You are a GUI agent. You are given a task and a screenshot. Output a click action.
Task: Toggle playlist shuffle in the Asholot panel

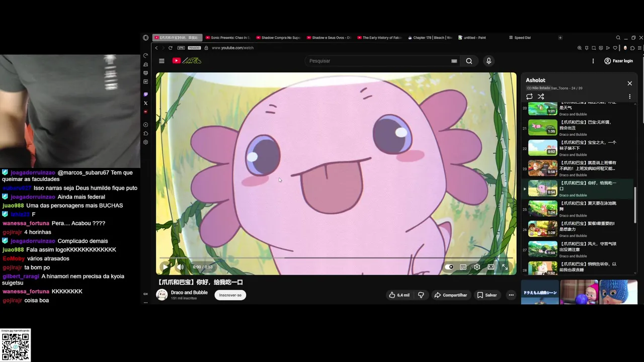[541, 97]
